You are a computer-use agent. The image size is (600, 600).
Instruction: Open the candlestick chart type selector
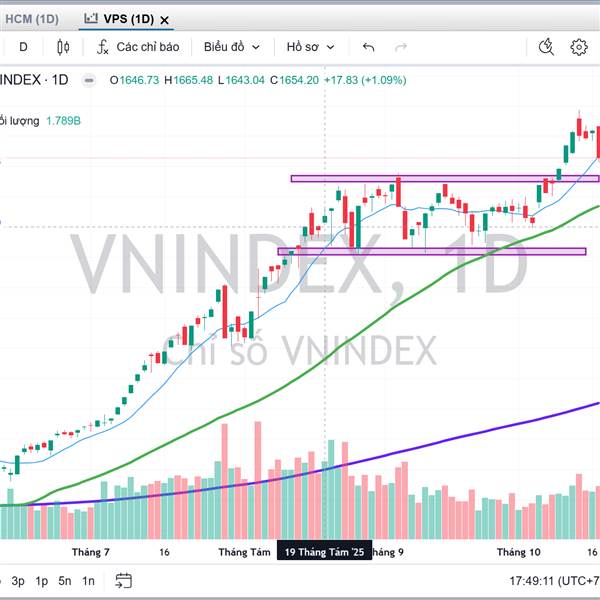point(64,47)
